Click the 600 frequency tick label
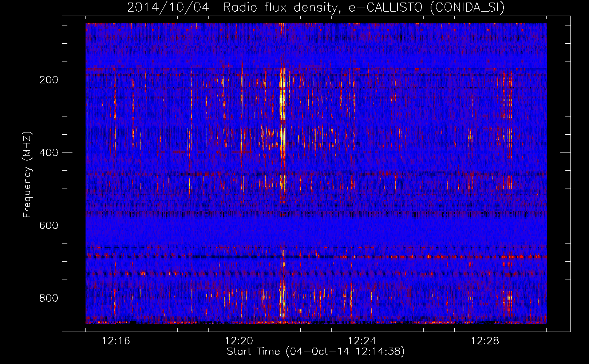 49,225
